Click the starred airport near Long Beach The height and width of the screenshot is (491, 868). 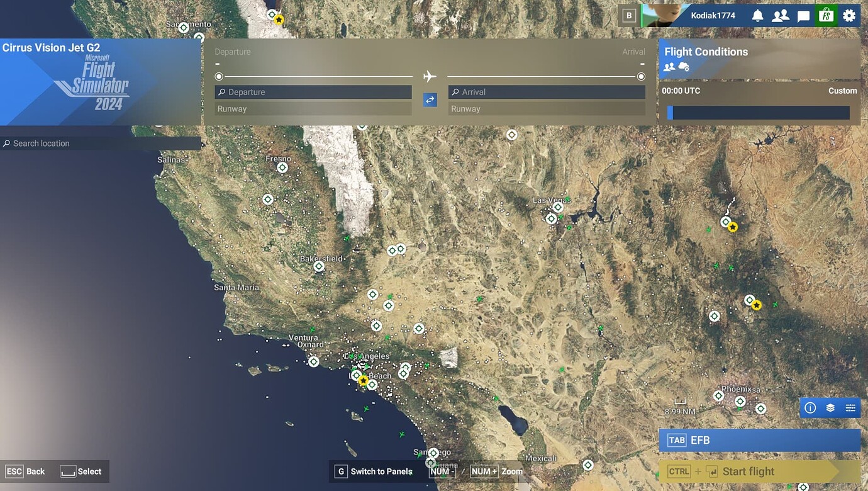tap(363, 380)
